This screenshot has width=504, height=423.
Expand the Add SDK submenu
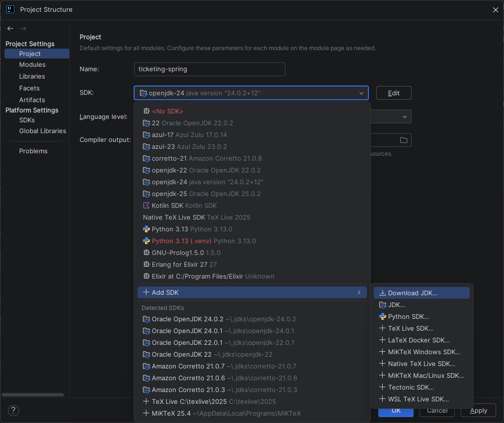[x=252, y=292]
